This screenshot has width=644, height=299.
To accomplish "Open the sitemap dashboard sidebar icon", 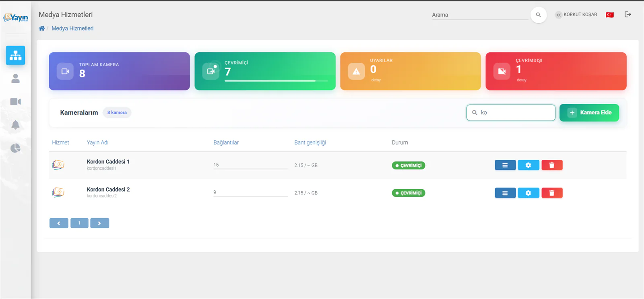I will pyautogui.click(x=15, y=55).
